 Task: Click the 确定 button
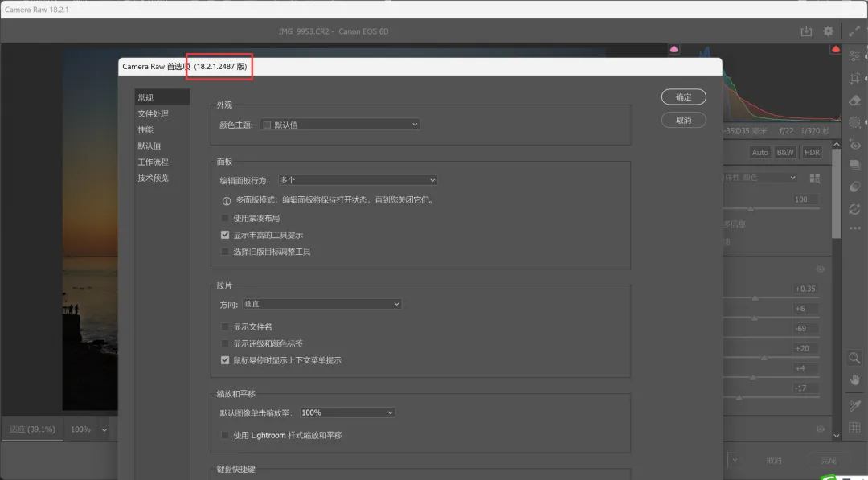coord(684,97)
